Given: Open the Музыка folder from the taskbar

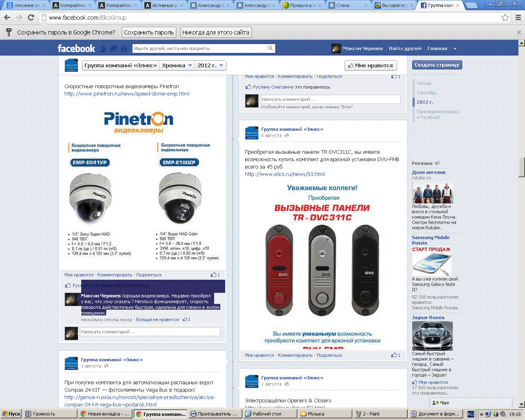Looking at the screenshot, I should (x=326, y=414).
